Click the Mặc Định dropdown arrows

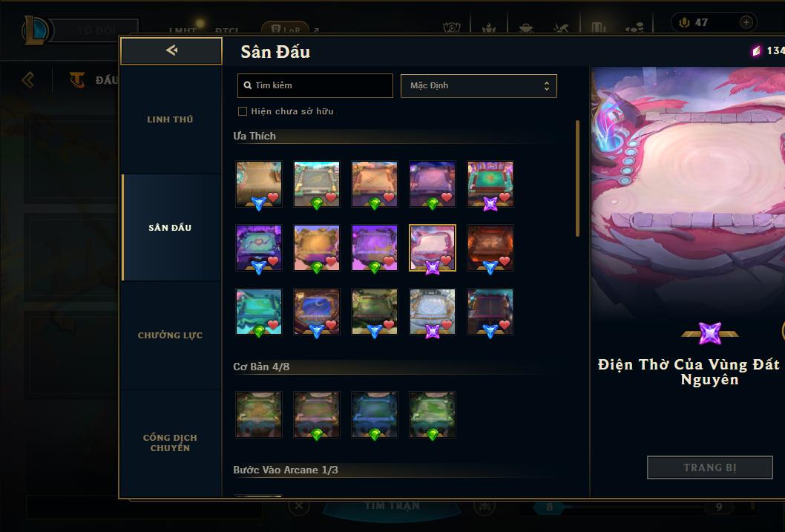547,86
